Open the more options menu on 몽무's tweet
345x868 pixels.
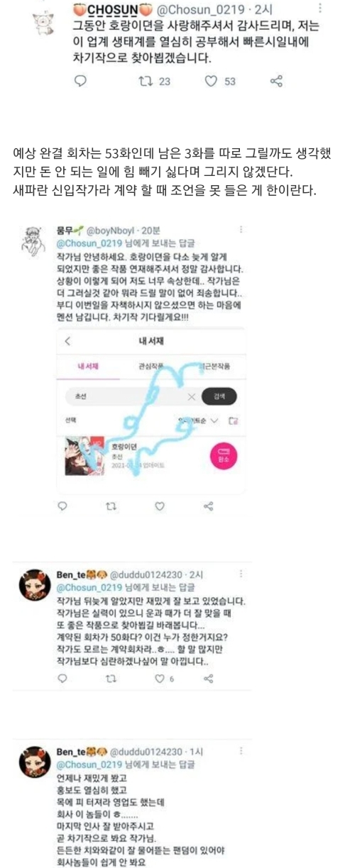[240, 230]
